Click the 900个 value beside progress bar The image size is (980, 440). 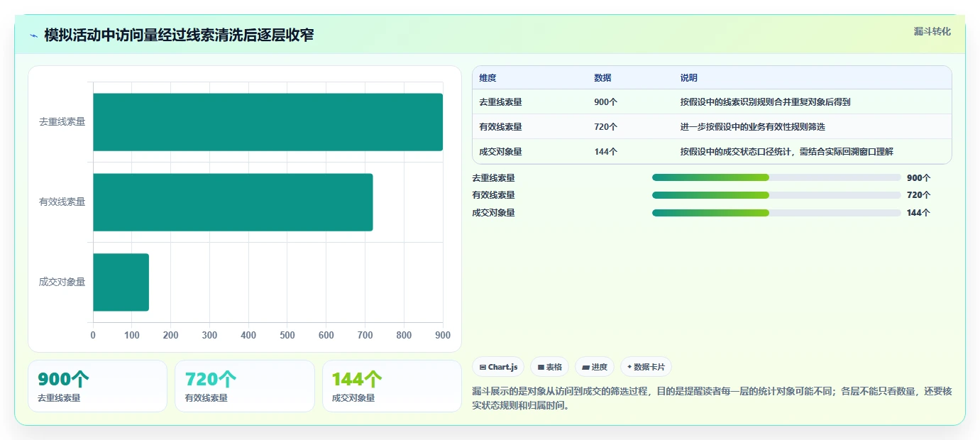point(918,178)
